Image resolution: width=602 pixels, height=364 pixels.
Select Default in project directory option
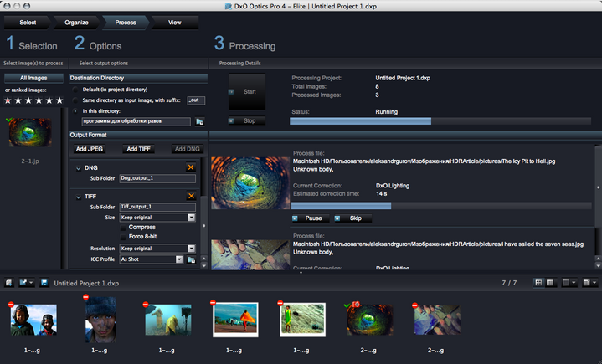click(76, 90)
